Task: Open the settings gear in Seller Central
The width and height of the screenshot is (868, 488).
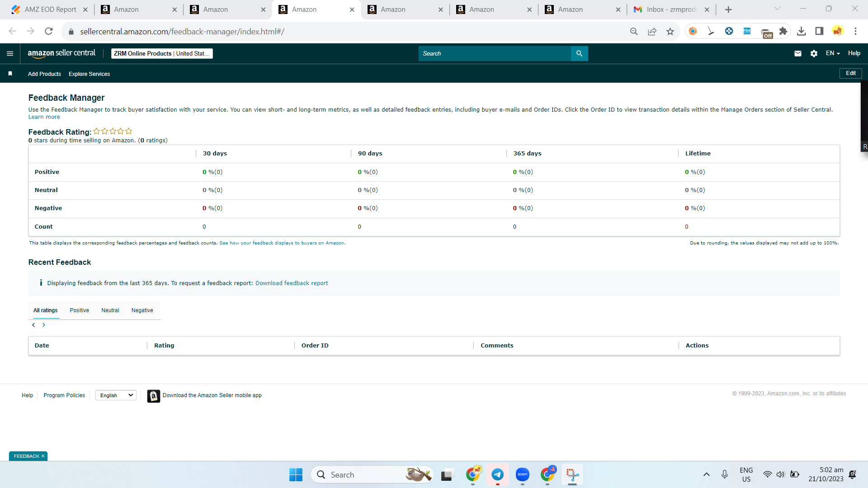Action: [814, 53]
